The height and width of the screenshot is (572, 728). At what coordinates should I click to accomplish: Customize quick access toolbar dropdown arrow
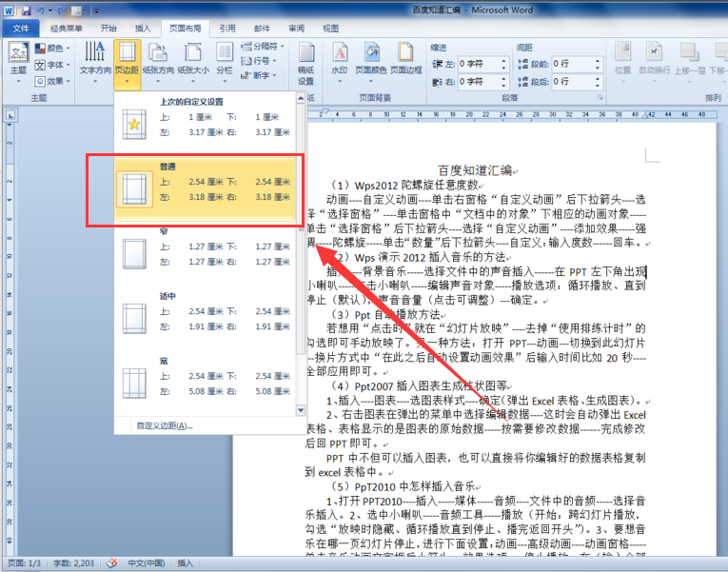pos(96,10)
